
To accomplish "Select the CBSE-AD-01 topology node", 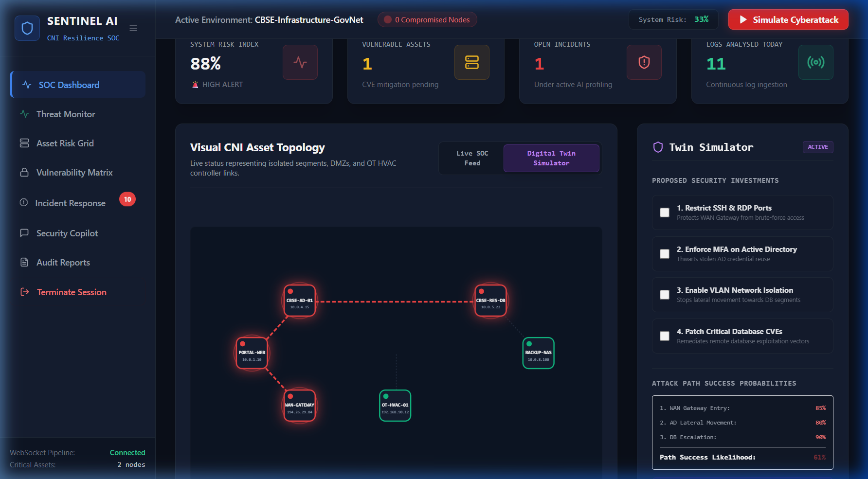I will point(300,301).
